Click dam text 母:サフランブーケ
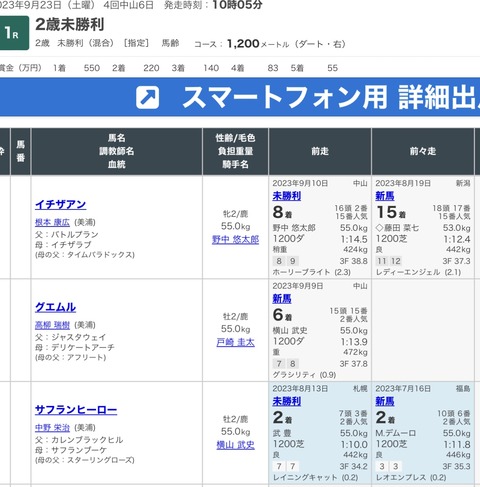The height and width of the screenshot is (487, 480). click(x=71, y=450)
